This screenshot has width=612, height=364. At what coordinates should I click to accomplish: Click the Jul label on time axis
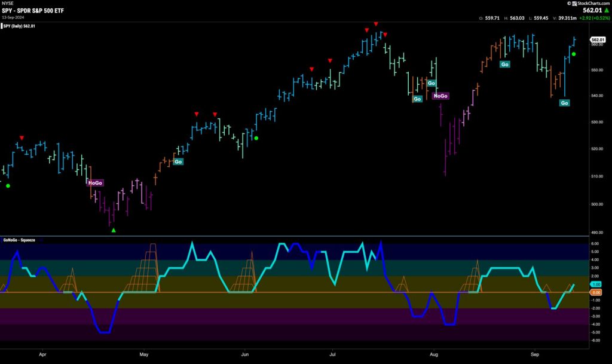(x=332, y=354)
